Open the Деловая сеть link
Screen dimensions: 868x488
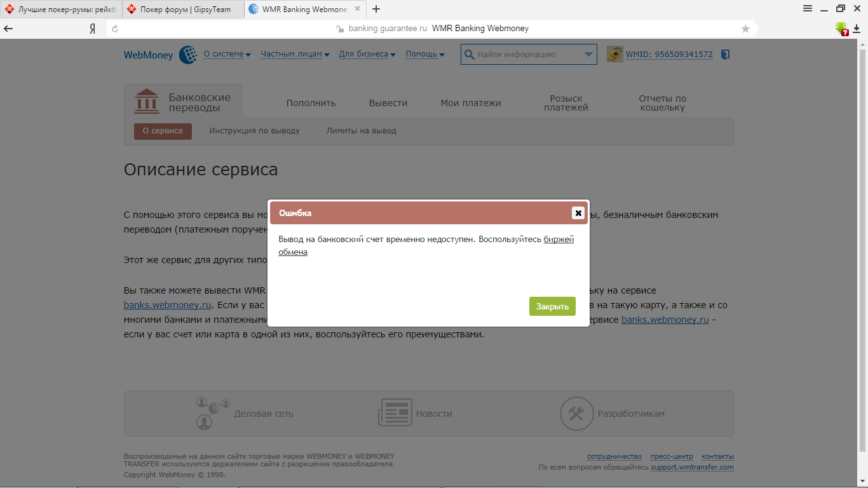click(x=264, y=414)
